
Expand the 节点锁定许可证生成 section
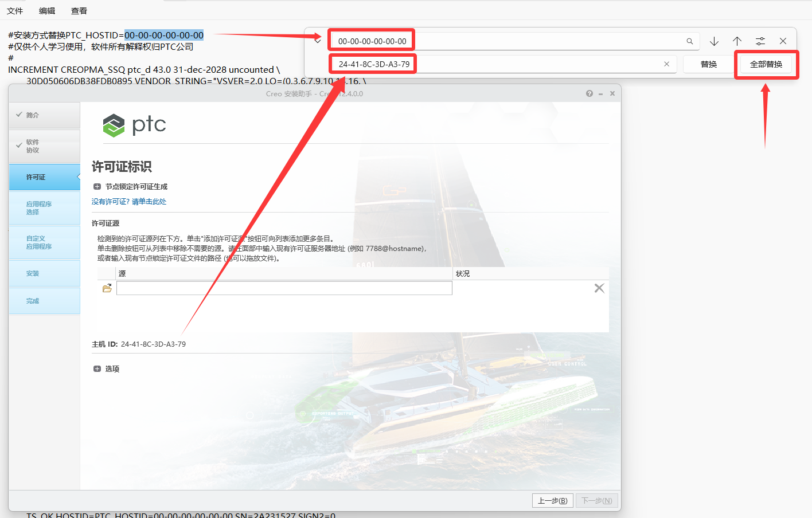click(97, 186)
